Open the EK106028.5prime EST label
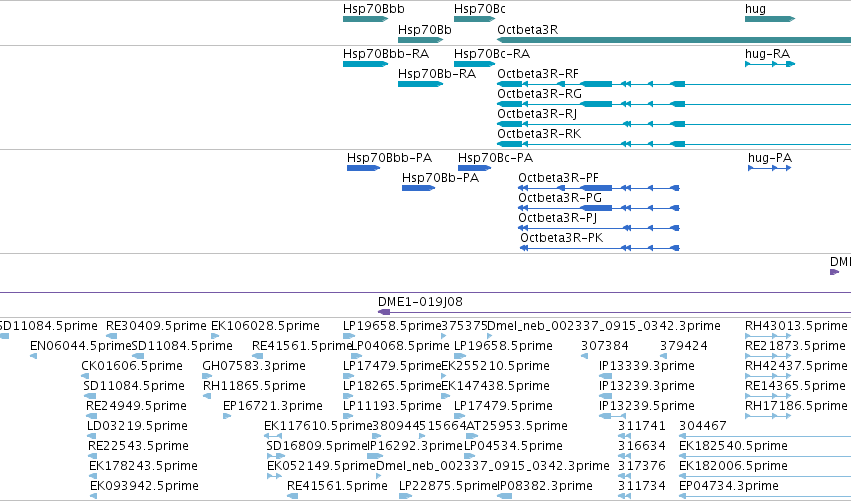The image size is (851, 501). (265, 326)
